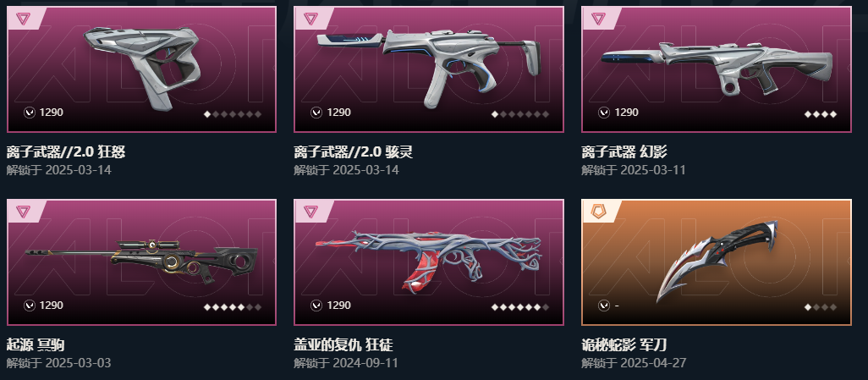This screenshot has width=868, height=380.
Task: Click the 1290 price on 离子武器//2.0 骇灵 card
Action: point(338,113)
